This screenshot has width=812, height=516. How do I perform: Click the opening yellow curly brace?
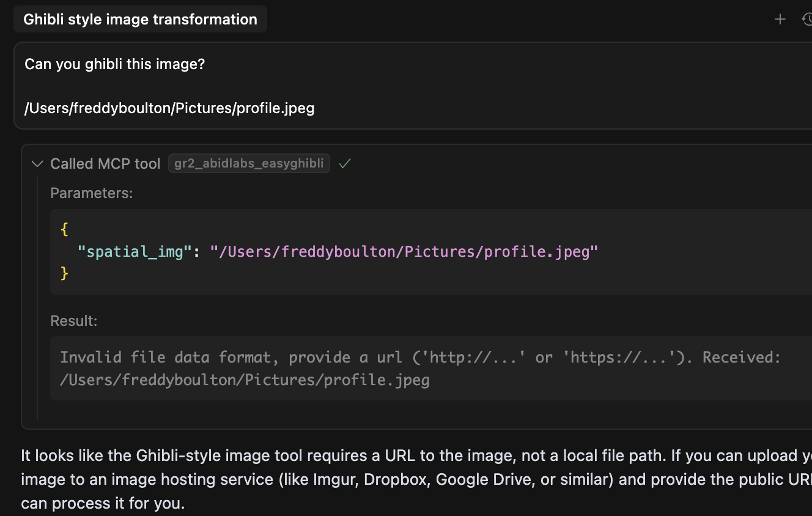[64, 229]
